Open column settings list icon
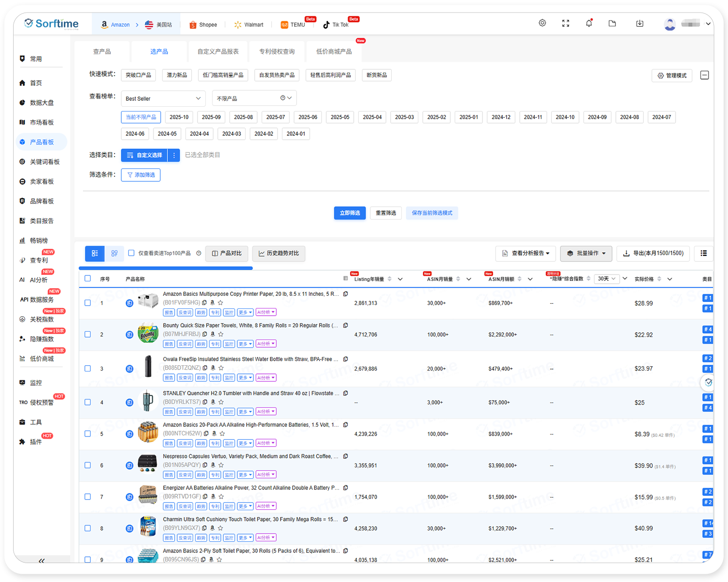Image resolution: width=728 pixels, height=582 pixels. coord(703,253)
